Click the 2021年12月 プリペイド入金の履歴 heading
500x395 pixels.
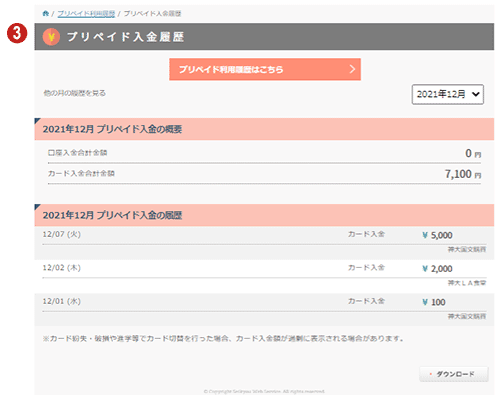tap(112, 215)
